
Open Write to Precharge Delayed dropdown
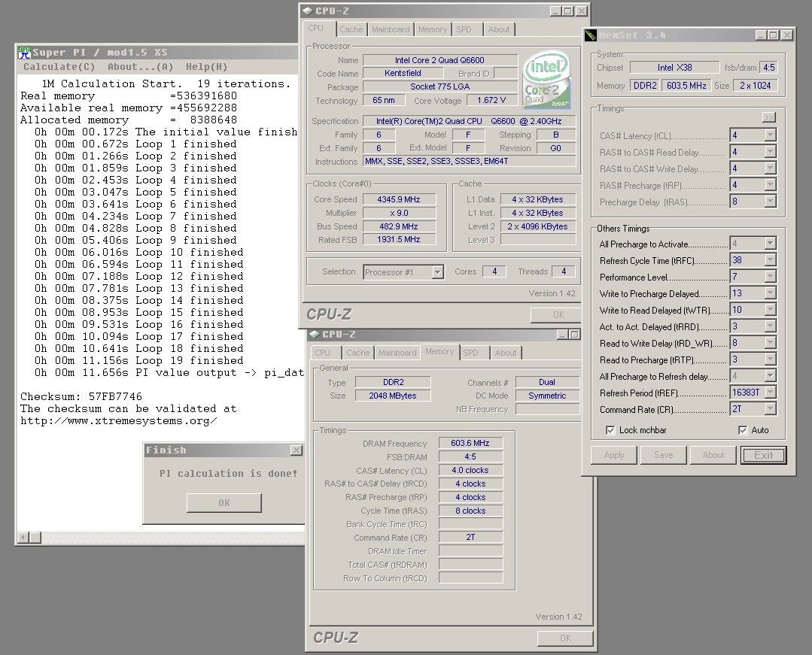(x=770, y=293)
